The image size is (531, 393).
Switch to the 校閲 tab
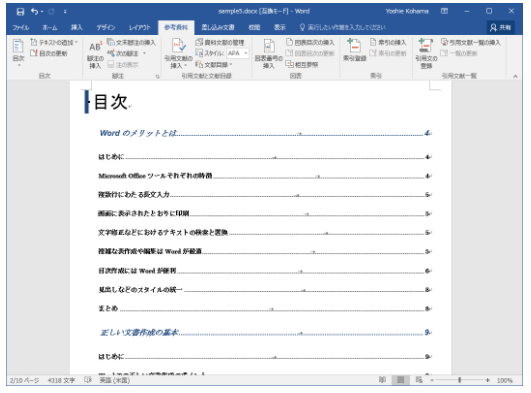[x=254, y=27]
